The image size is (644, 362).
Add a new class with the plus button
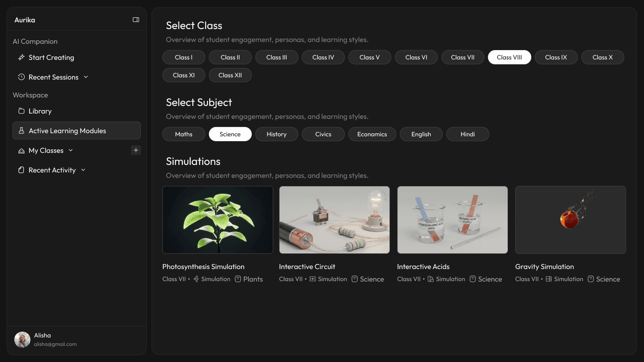click(x=136, y=150)
